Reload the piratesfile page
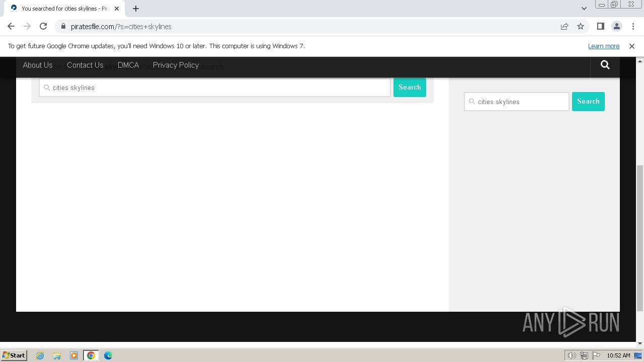 43,27
